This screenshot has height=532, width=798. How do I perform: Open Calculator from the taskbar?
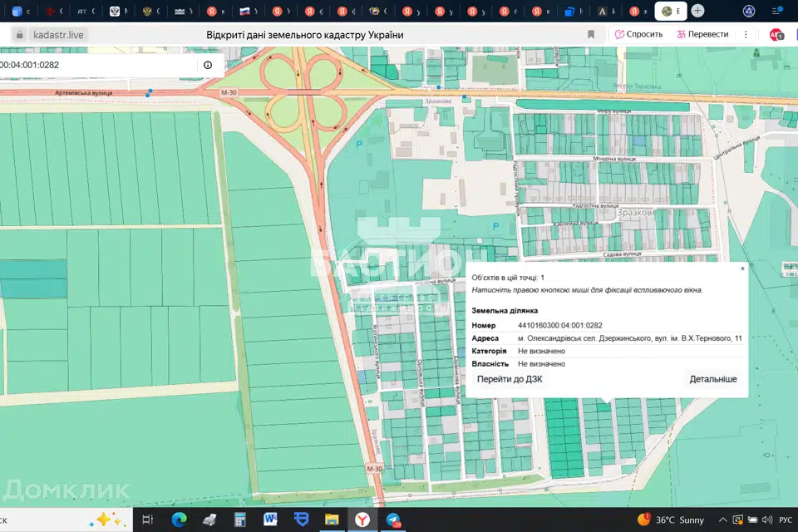240,520
